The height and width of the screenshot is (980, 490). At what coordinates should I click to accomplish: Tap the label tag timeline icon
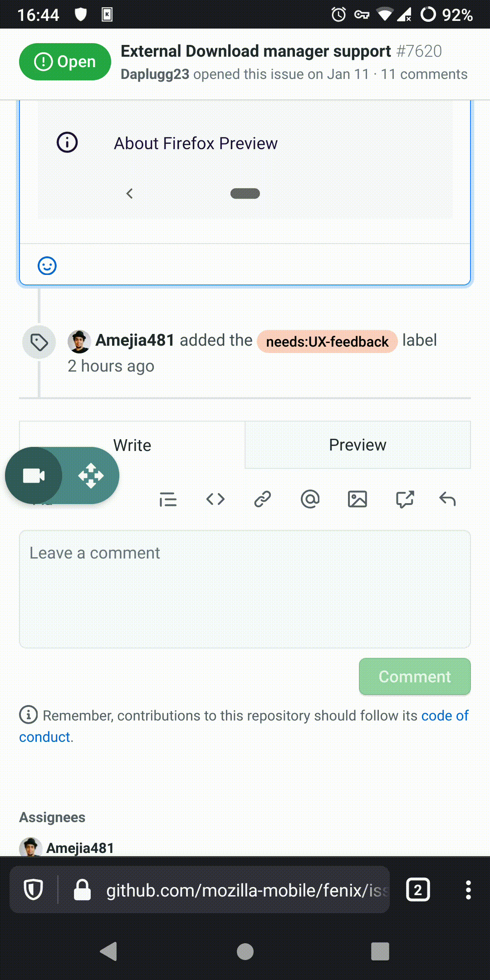click(x=39, y=342)
